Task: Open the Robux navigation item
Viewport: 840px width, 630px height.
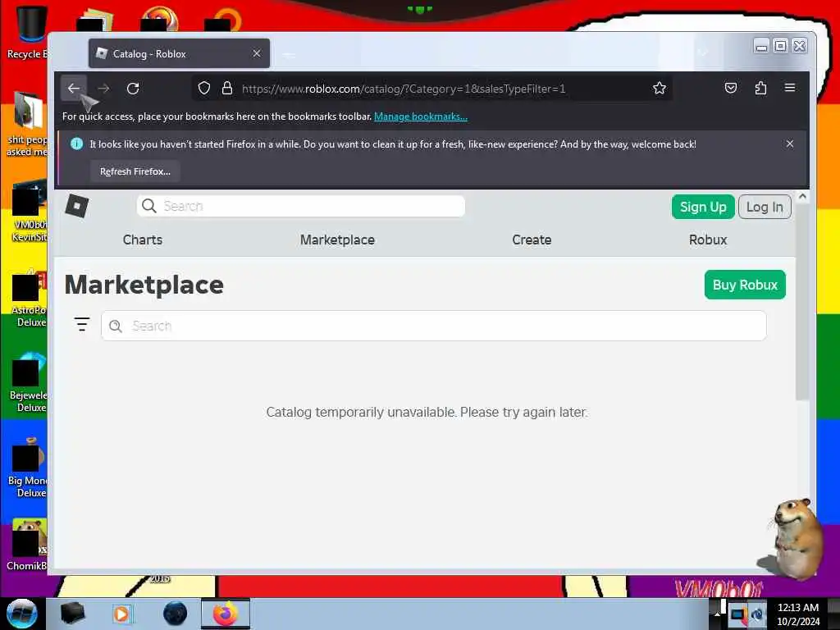Action: (708, 240)
